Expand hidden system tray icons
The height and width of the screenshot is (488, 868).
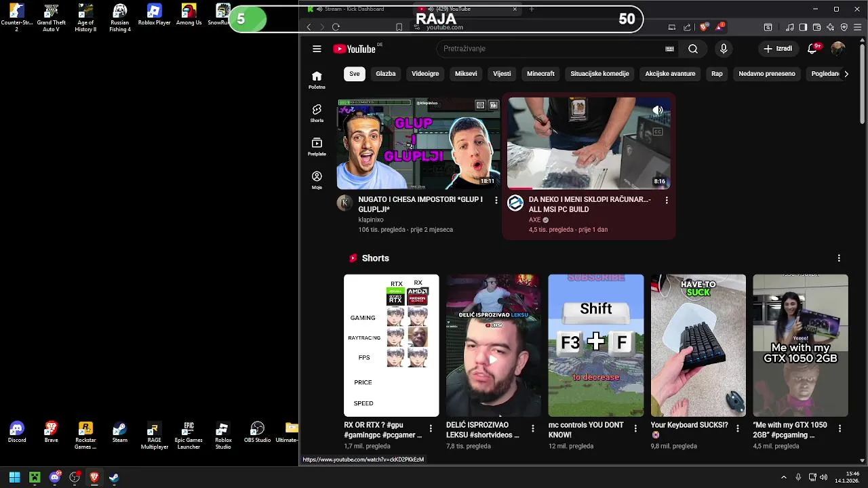tap(784, 477)
